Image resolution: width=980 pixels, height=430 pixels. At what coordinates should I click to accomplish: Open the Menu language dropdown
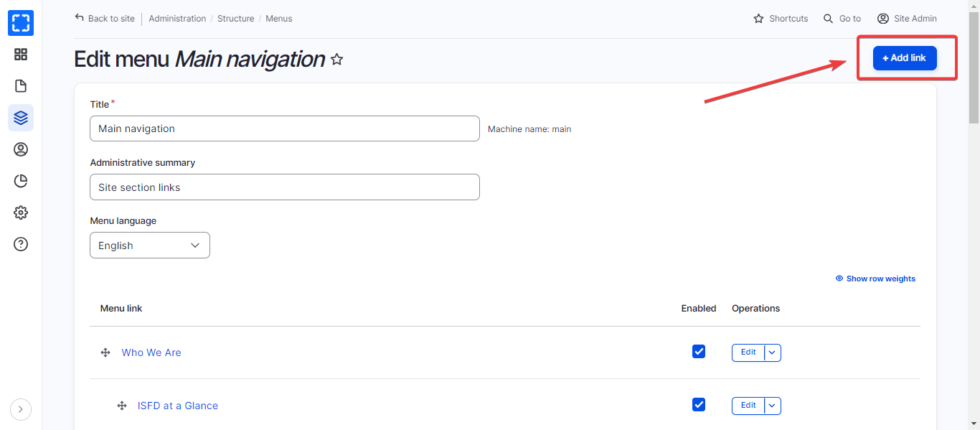(150, 246)
